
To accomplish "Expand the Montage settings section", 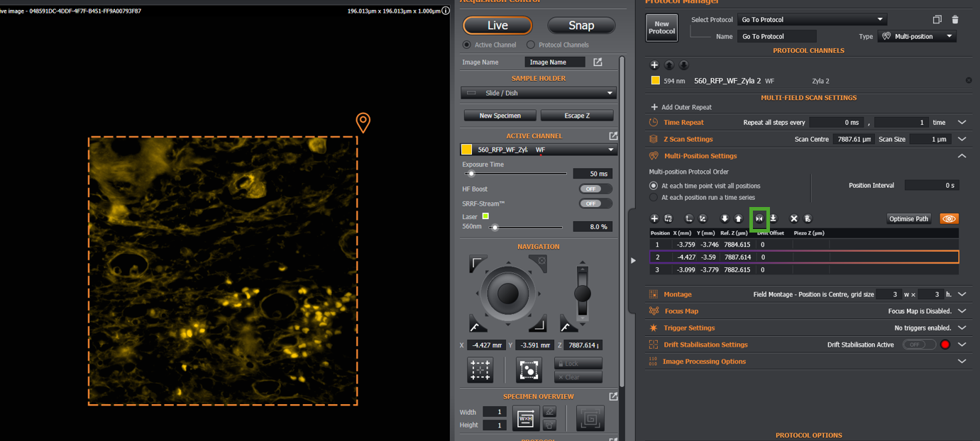I will pos(962,294).
